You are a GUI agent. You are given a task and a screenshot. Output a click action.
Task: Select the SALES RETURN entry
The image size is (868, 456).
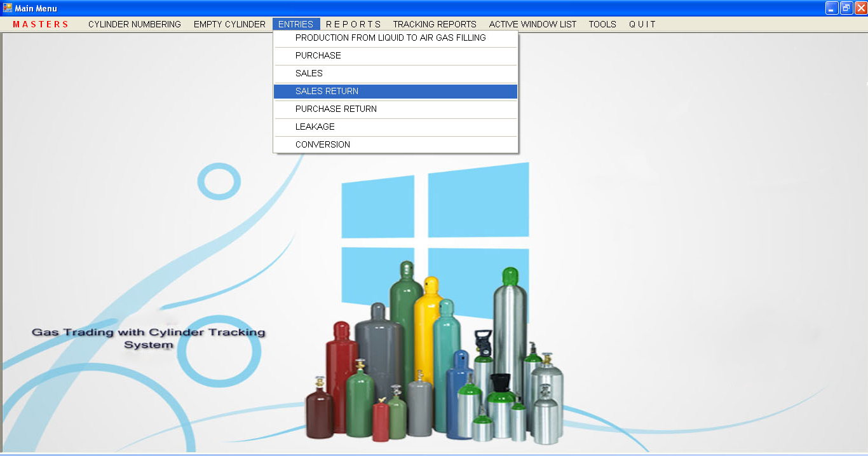(x=326, y=91)
